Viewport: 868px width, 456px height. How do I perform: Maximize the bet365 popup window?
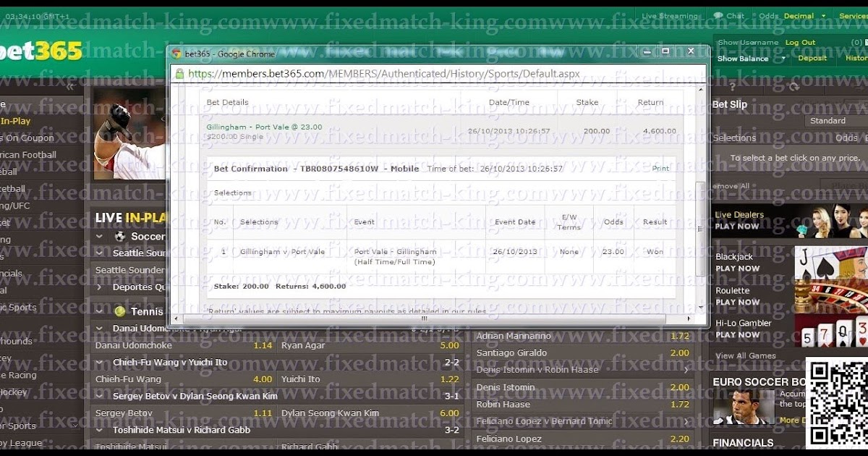665,51
